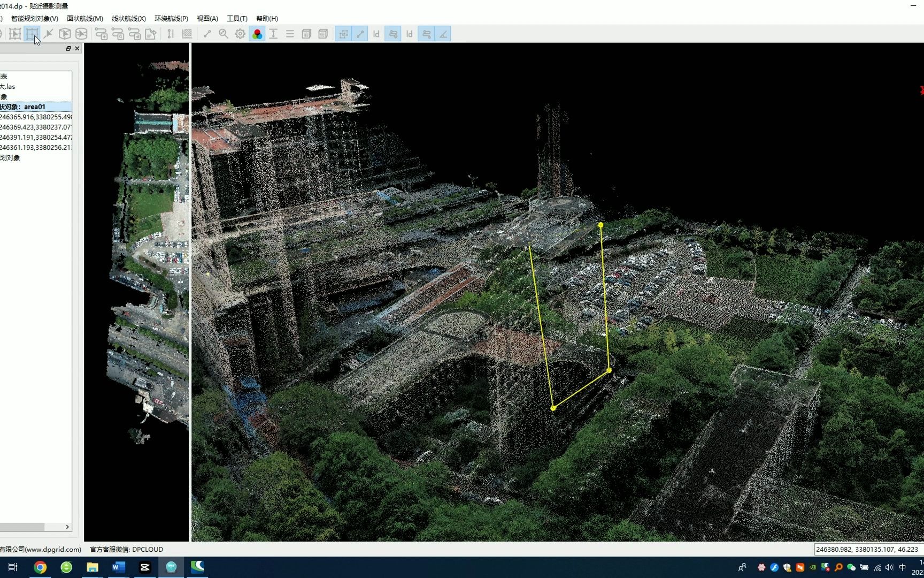Screen dimensions: 924x578
Task: Close the left side panel
Action: click(x=77, y=48)
